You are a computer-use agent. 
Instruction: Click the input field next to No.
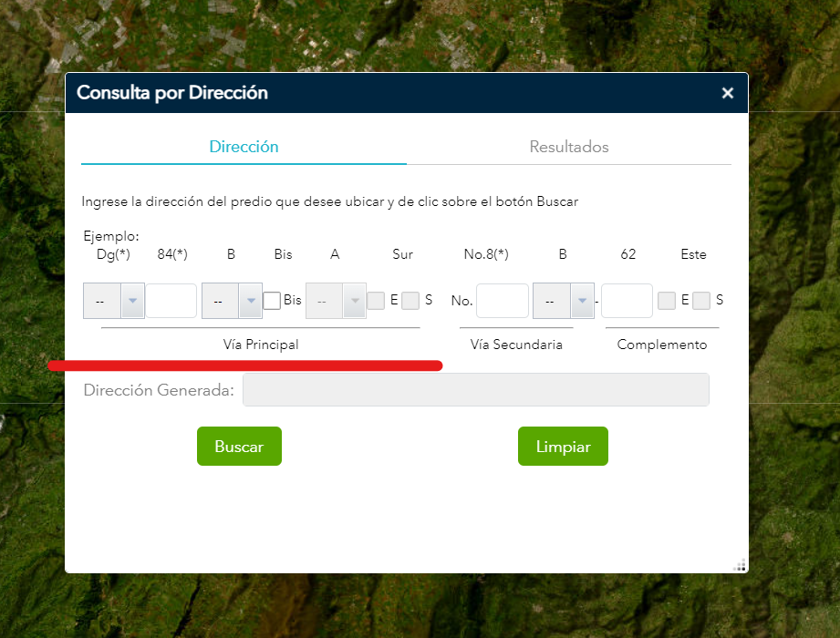(502, 301)
